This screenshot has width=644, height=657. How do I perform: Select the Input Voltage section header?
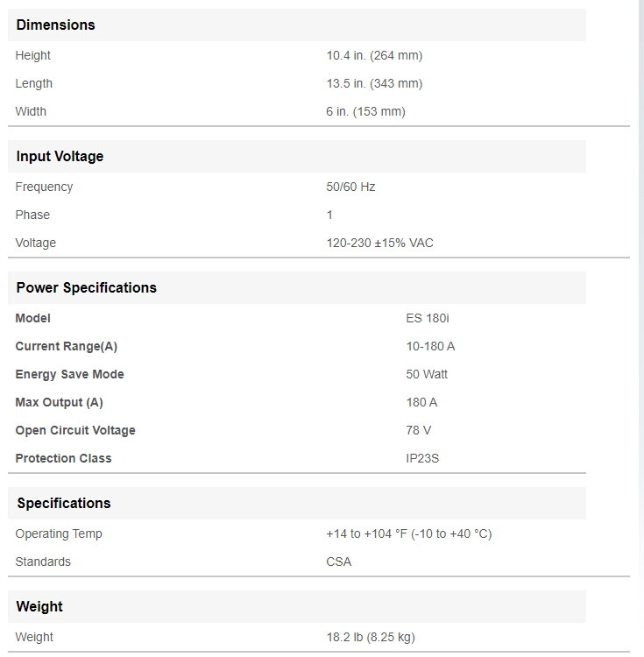(60, 156)
